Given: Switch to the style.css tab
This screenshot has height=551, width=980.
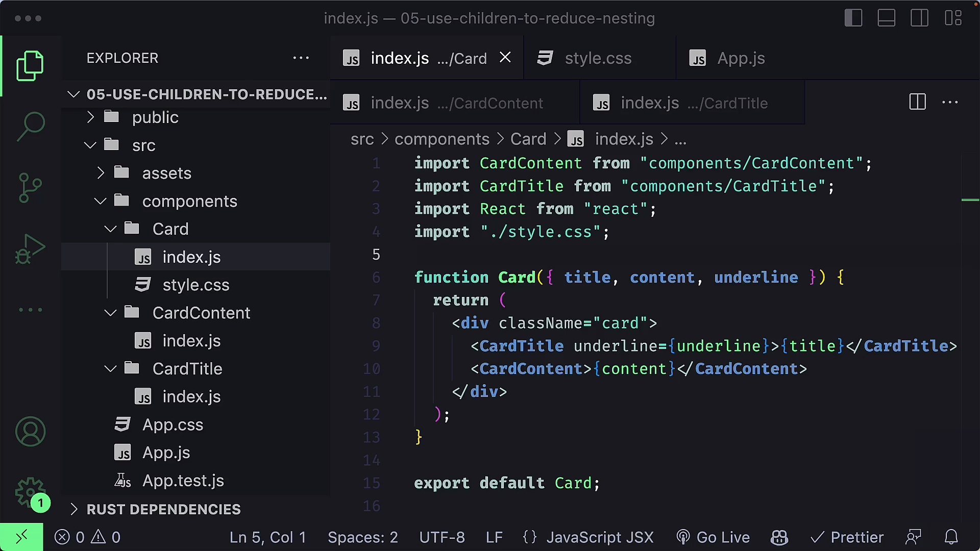Looking at the screenshot, I should tap(600, 58).
